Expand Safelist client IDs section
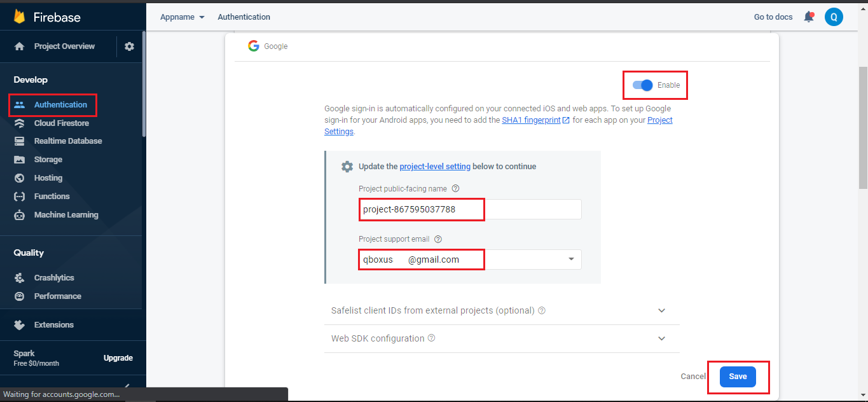 click(x=661, y=311)
